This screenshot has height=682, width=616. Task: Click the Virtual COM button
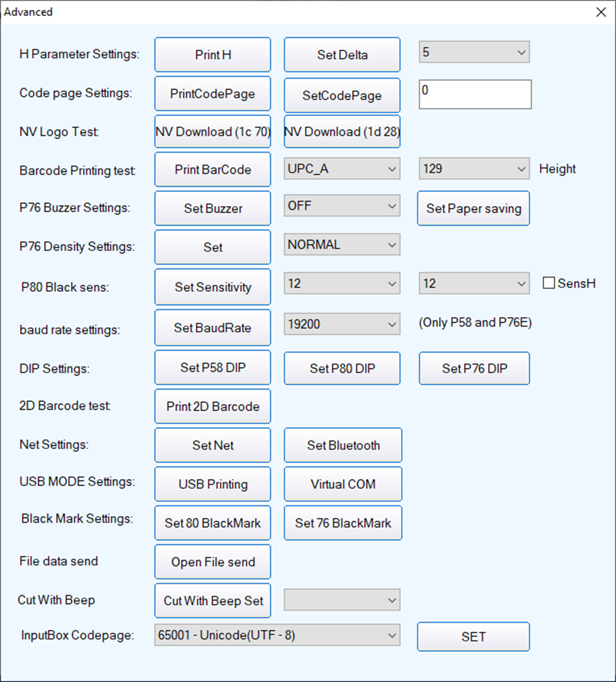pos(343,484)
